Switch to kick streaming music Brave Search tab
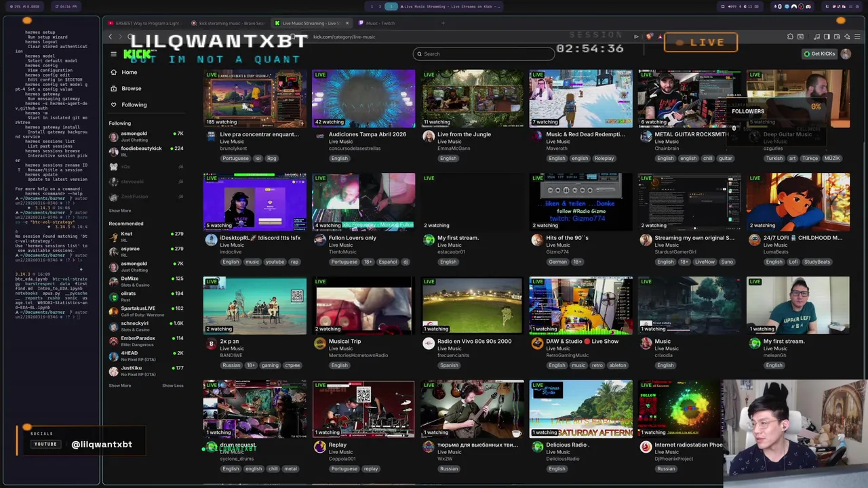868x488 pixels. click(228, 23)
